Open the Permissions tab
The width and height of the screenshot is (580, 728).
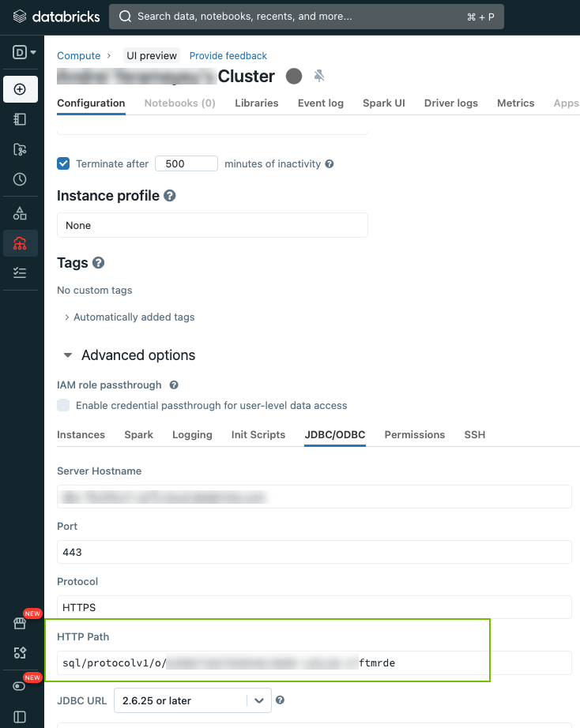pos(414,434)
